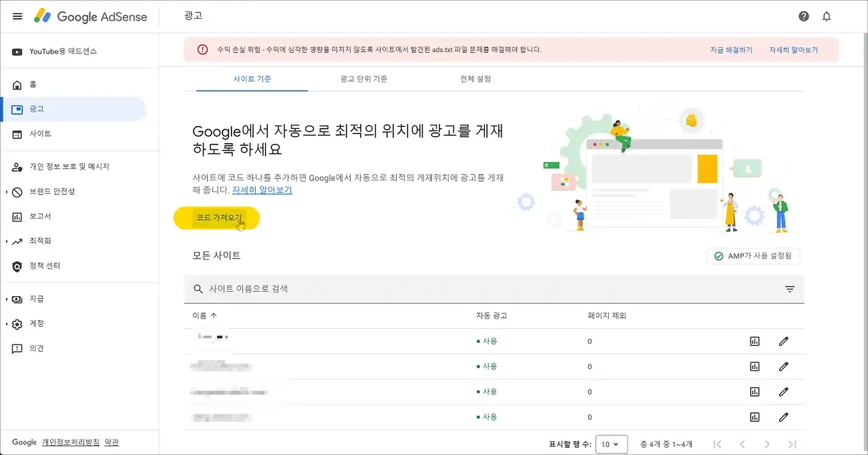
Task: Click 자세히 알아보기 link under description
Action: (x=262, y=191)
